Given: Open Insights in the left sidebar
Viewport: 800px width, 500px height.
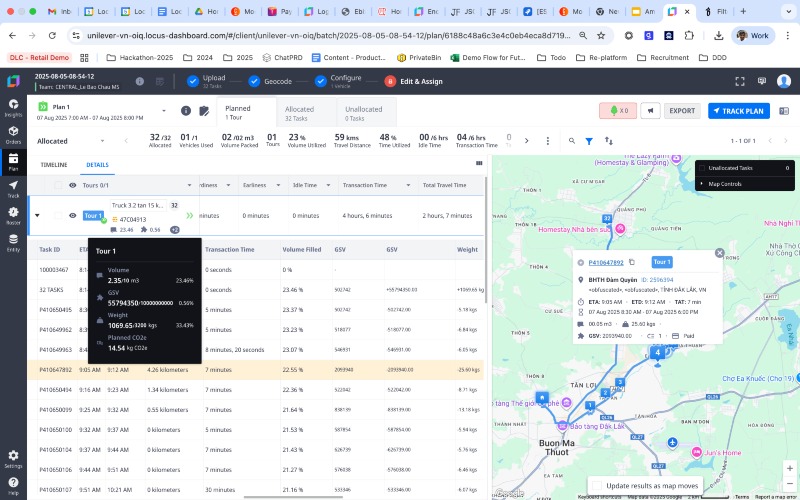Looking at the screenshot, I should (x=13, y=108).
